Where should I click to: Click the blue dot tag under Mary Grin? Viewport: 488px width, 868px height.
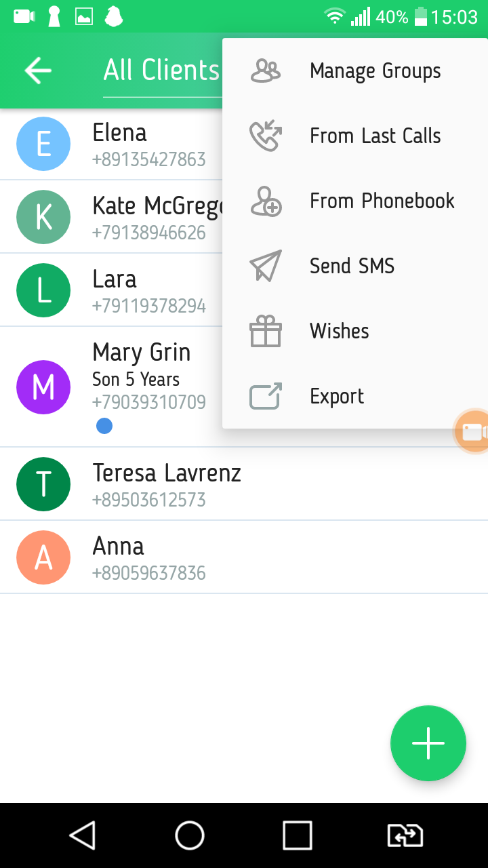tap(104, 426)
